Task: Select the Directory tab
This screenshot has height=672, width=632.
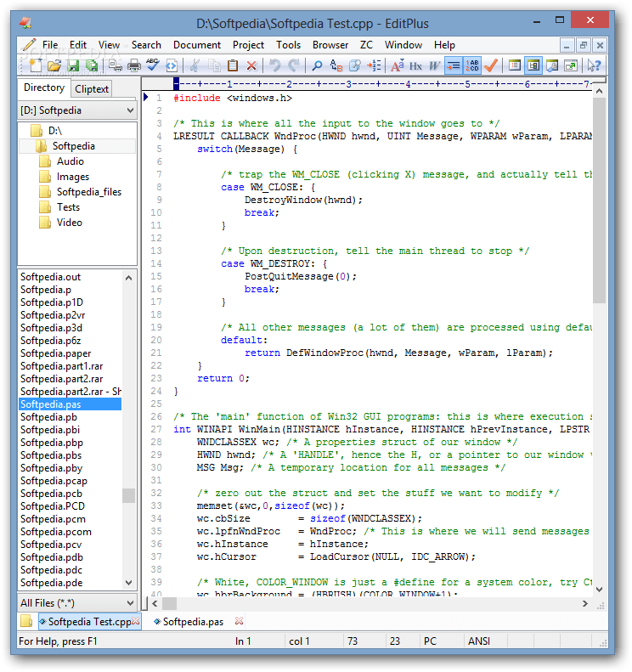Action: [43, 88]
